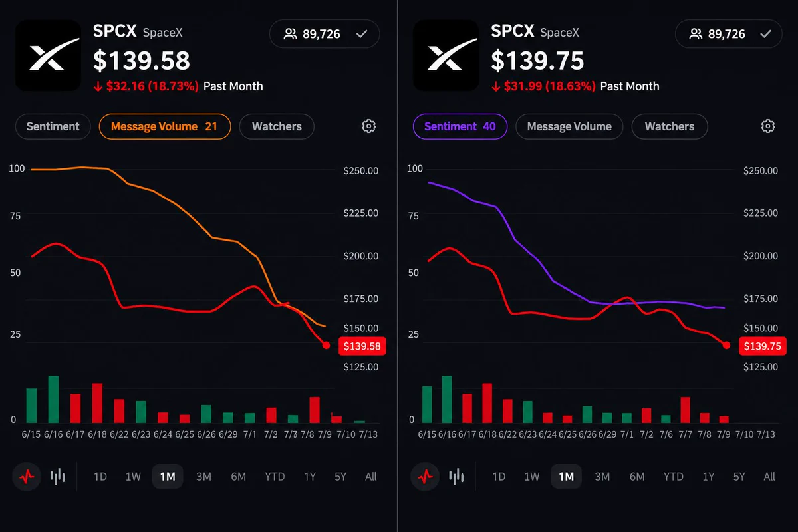Screen dimensions: 798x532
Task: Select Sentiment 40 pill in right panel
Action: point(460,126)
